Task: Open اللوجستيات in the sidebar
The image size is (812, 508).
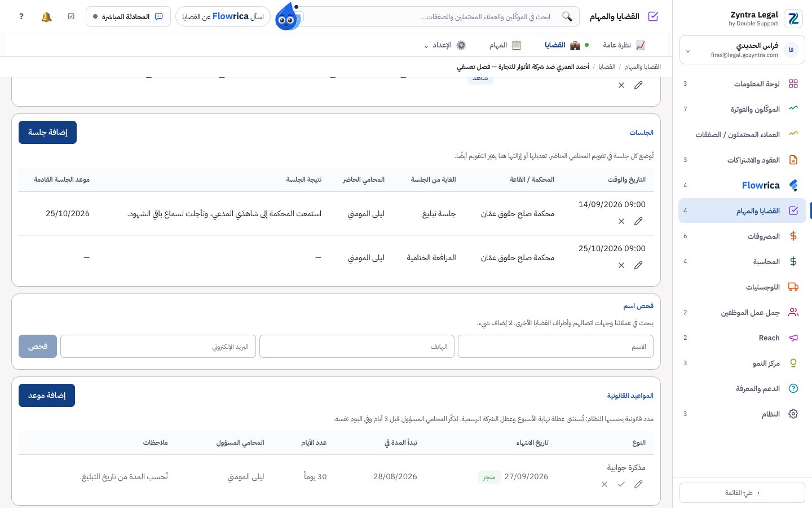Action: 742,287
